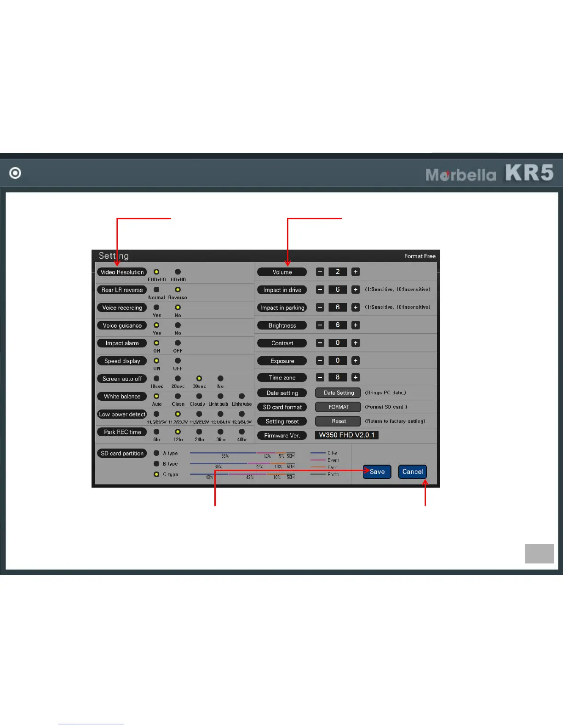Turn Speed display ON
The height and width of the screenshot is (728, 563).
coord(156,361)
